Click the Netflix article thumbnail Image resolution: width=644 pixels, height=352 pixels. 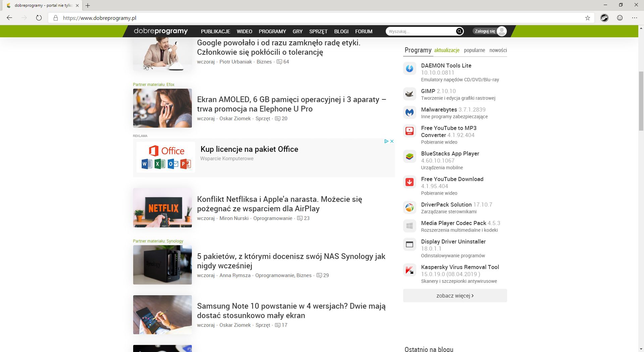[x=162, y=208]
